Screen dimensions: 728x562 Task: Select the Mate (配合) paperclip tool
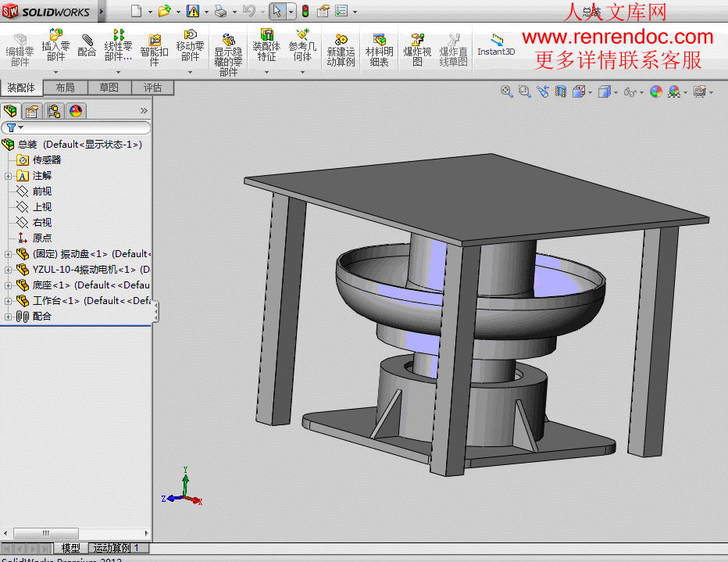[x=87, y=45]
